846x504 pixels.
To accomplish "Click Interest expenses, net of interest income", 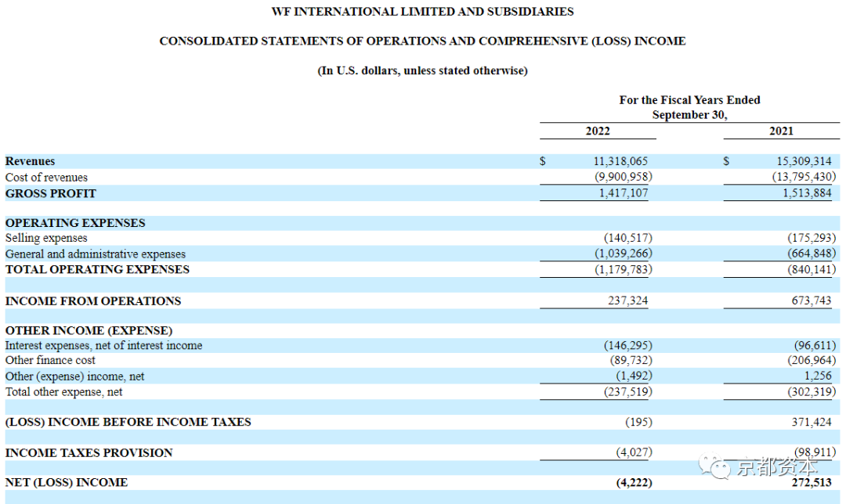I will [104, 346].
